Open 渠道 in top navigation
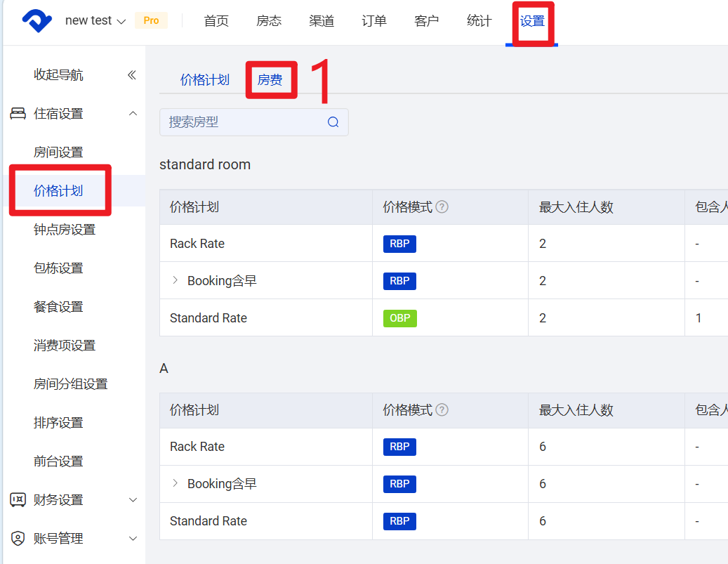This screenshot has width=728, height=564. point(322,21)
